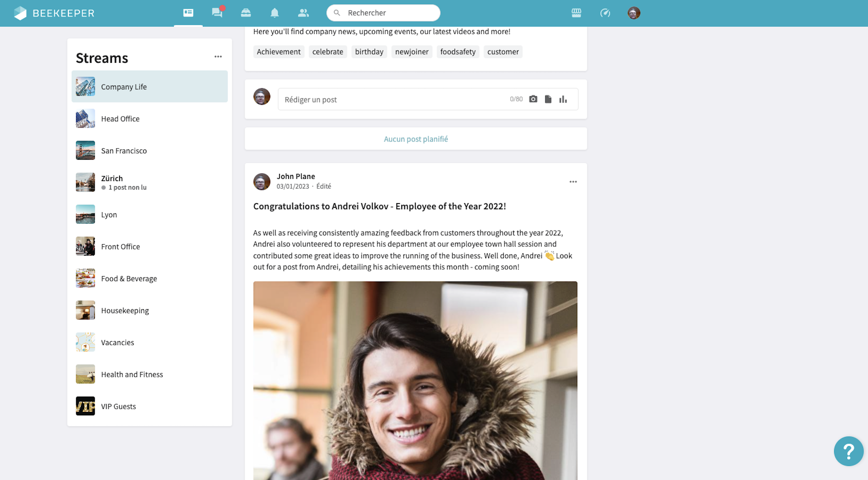Select the San Francisco stream

[x=150, y=150]
